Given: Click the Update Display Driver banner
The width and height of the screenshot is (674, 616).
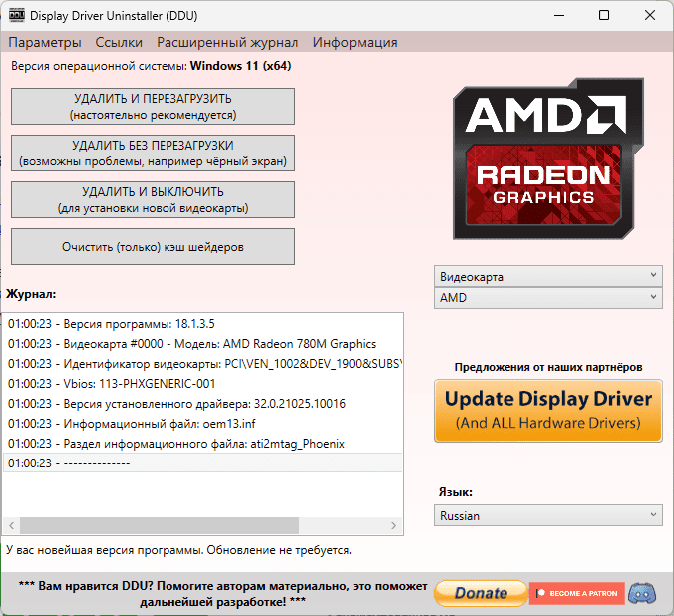Looking at the screenshot, I should (547, 410).
